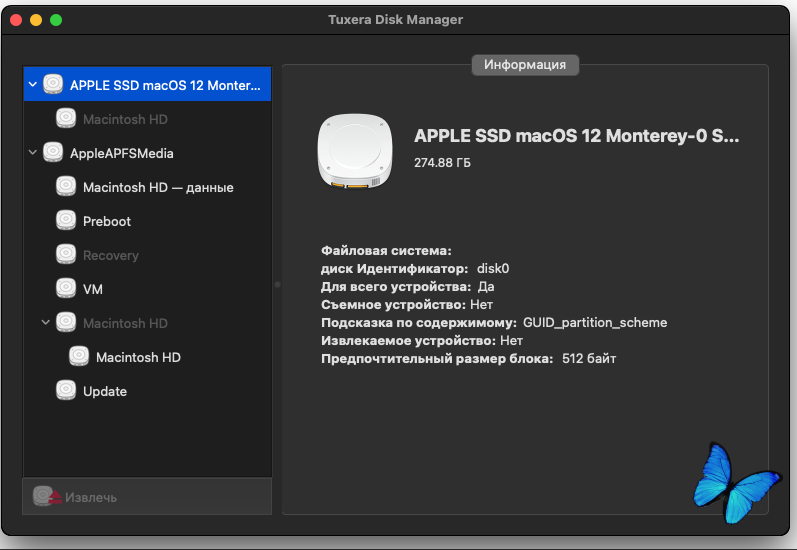Image resolution: width=797 pixels, height=550 pixels.
Task: Select the Update volume entry
Action: (x=105, y=391)
